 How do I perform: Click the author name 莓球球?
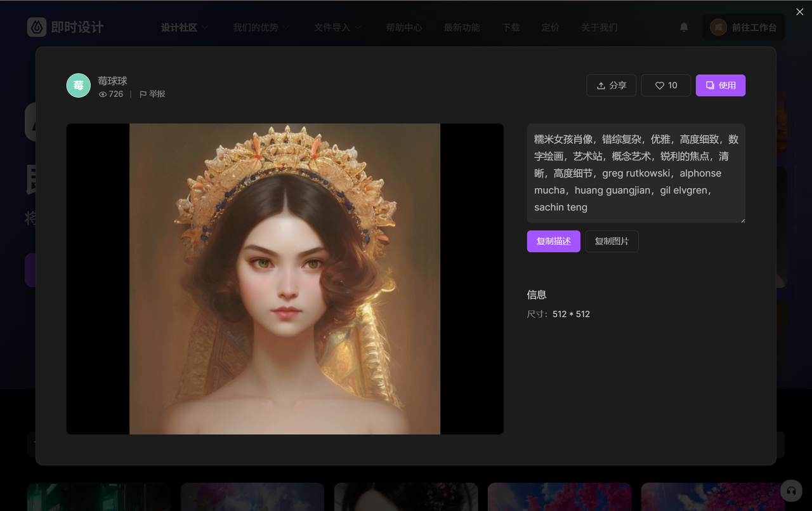point(112,81)
